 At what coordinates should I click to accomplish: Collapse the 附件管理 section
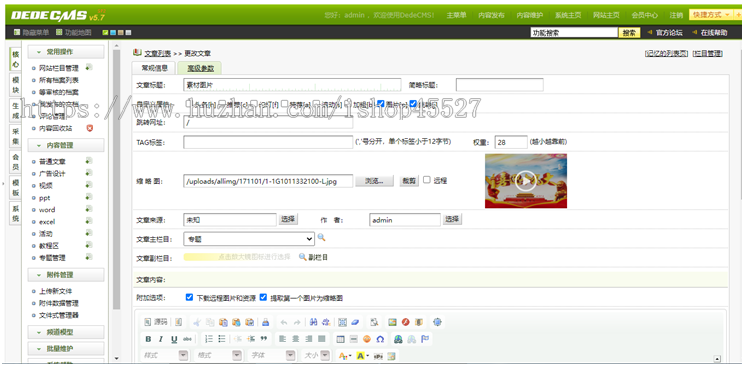pos(65,275)
